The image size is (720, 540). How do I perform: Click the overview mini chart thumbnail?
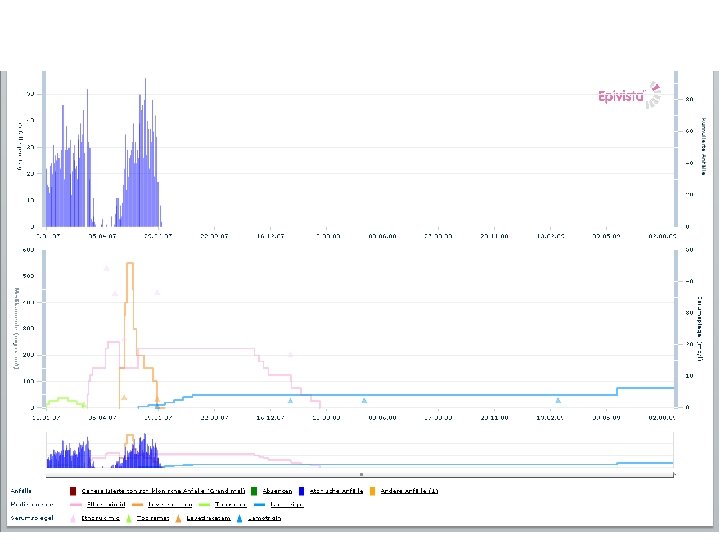360,450
